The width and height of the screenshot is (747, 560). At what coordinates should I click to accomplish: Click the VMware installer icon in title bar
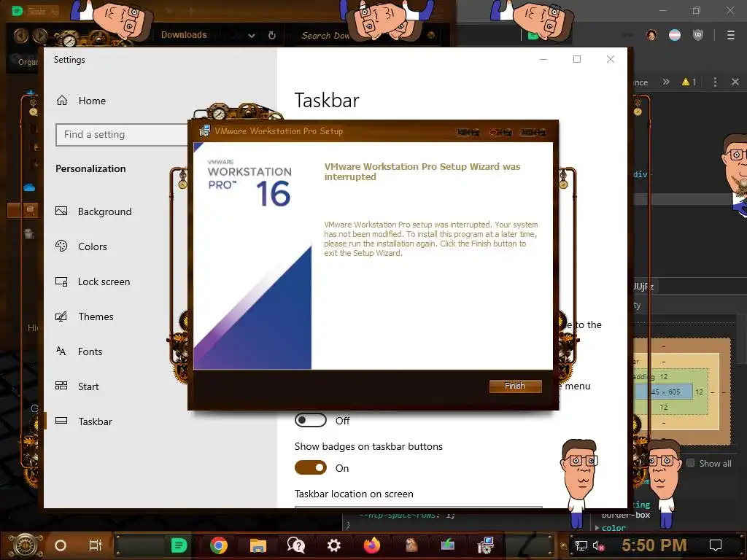point(205,131)
